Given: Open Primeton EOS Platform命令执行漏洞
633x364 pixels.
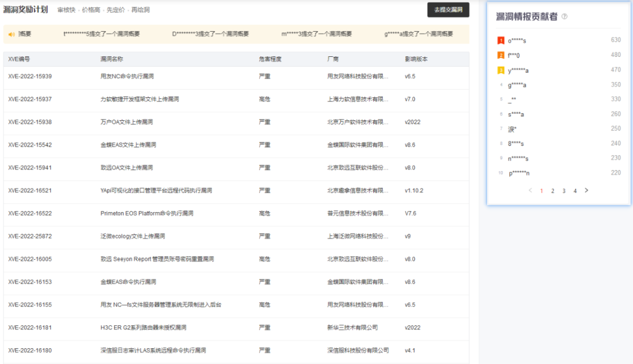Looking at the screenshot, I should pos(147,213).
